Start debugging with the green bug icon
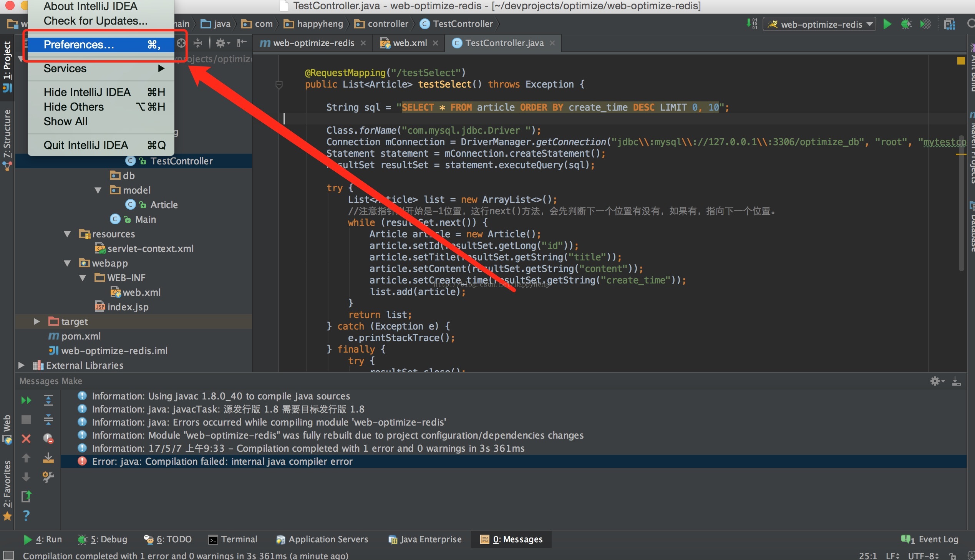 tap(906, 24)
